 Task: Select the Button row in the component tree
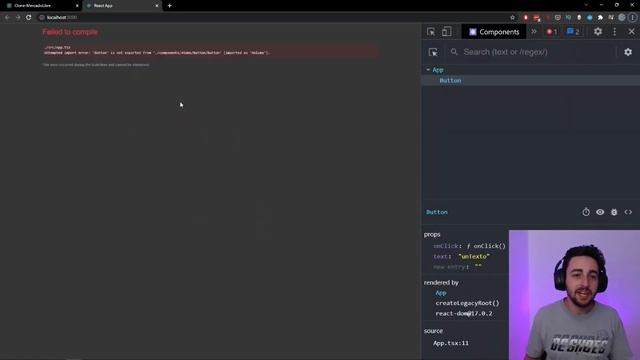[531, 80]
